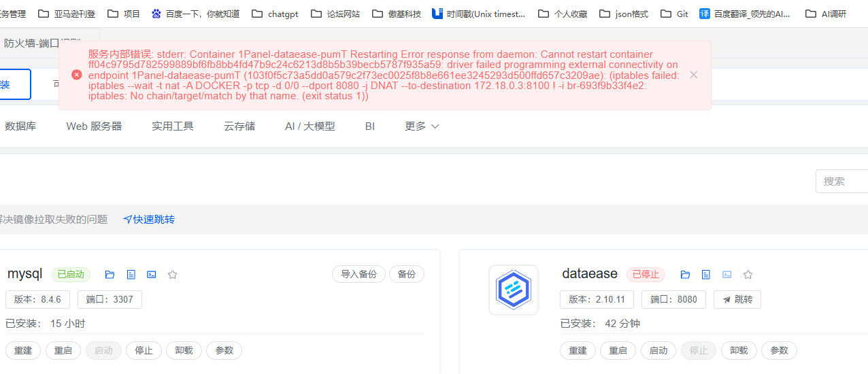Close the red error notification
The height and width of the screenshot is (374, 868).
(x=693, y=75)
